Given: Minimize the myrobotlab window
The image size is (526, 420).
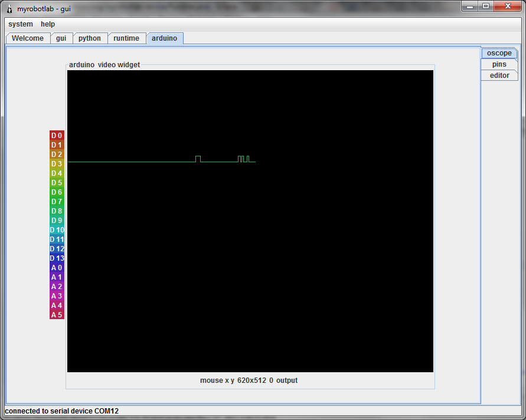Looking at the screenshot, I should click(470, 6).
